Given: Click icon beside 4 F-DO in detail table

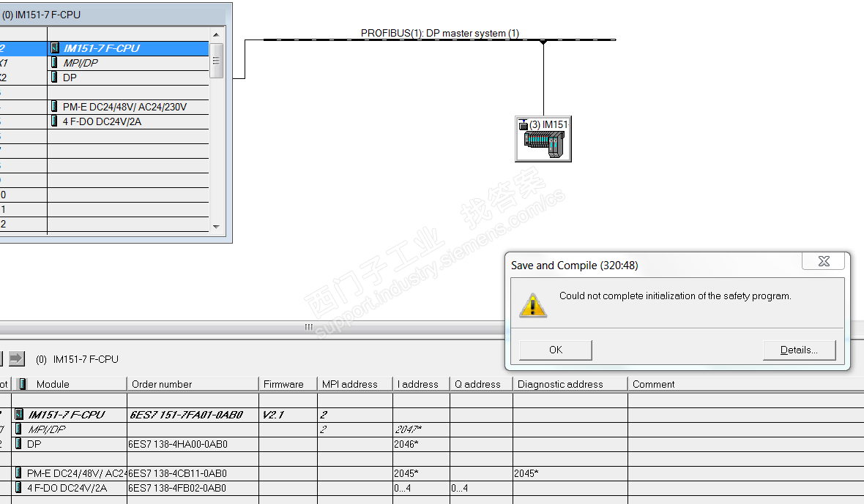Looking at the screenshot, I should pos(19,487).
